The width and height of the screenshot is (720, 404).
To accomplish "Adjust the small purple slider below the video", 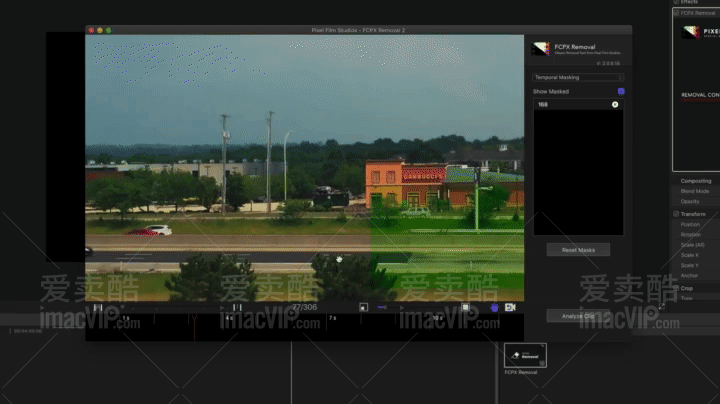I will click(x=382, y=307).
